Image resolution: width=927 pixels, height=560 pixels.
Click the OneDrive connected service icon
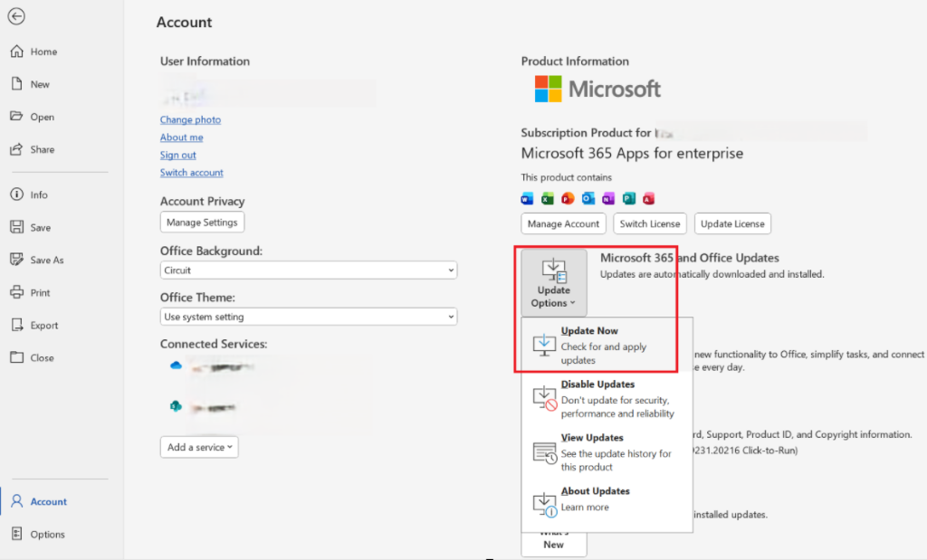coord(176,365)
